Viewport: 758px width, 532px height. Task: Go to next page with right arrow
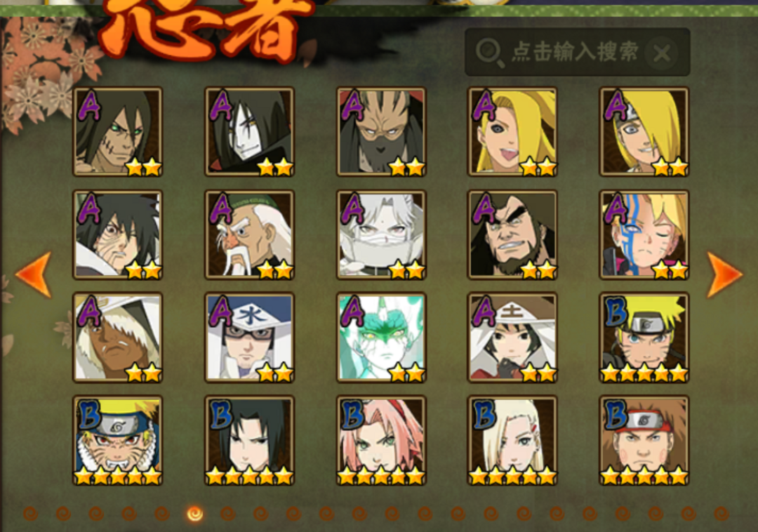(x=724, y=274)
